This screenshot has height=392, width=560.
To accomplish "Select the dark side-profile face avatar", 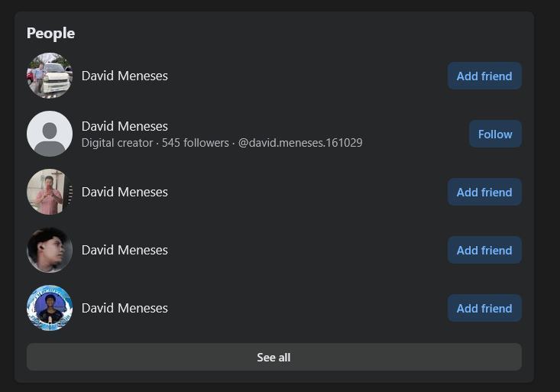I will click(x=50, y=250).
